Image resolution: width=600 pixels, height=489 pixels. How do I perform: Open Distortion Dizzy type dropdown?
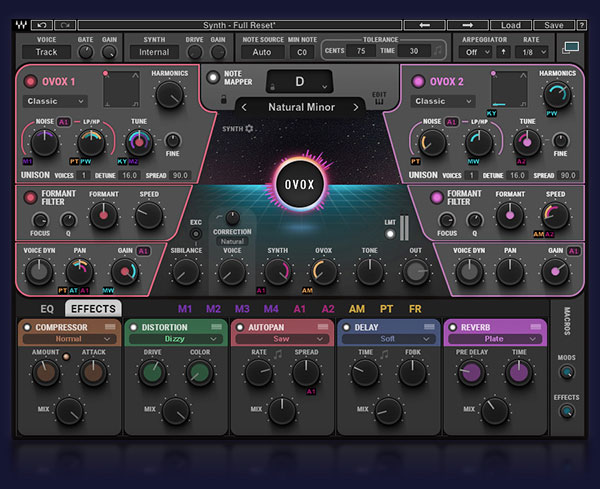tap(176, 339)
